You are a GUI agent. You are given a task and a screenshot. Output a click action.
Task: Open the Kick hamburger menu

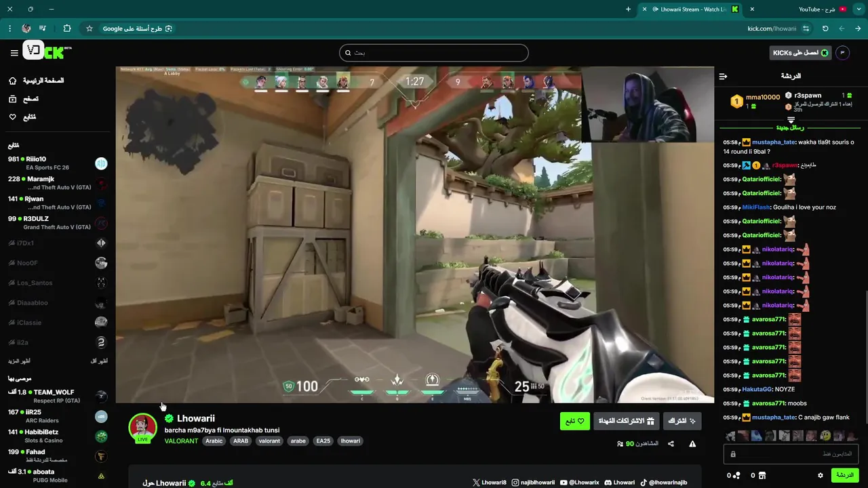14,53
